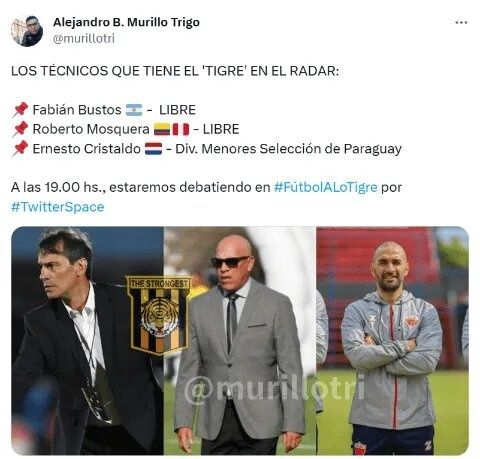Click the author's profile avatar
Image resolution: width=480 pixels, height=459 pixels.
[x=27, y=31]
